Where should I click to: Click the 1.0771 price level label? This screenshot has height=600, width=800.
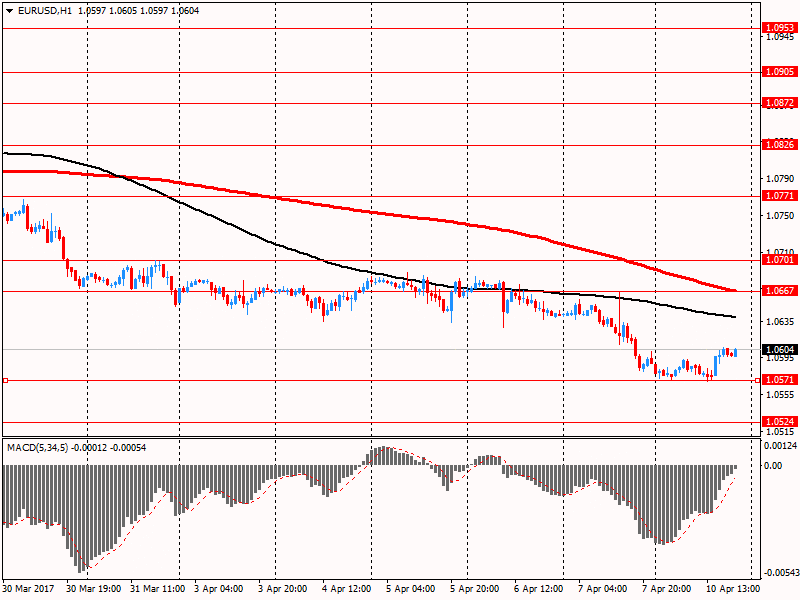point(780,195)
